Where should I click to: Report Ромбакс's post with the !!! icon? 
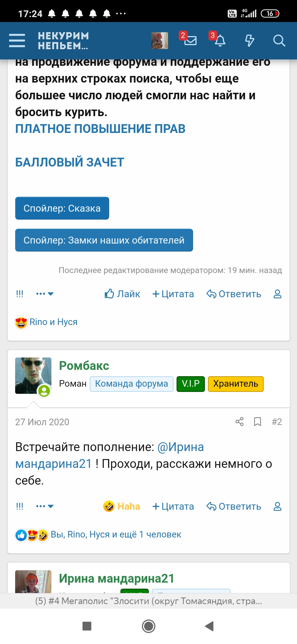(x=20, y=506)
